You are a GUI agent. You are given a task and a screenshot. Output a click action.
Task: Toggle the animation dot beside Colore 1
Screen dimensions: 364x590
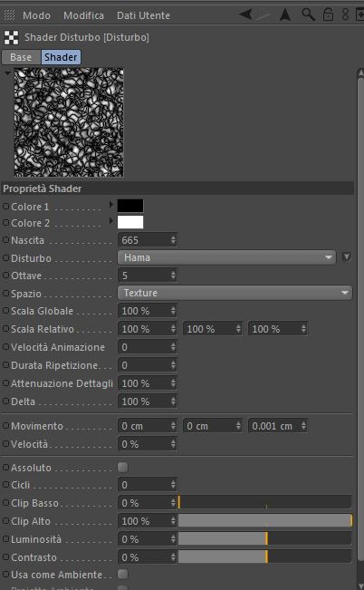[6, 207]
